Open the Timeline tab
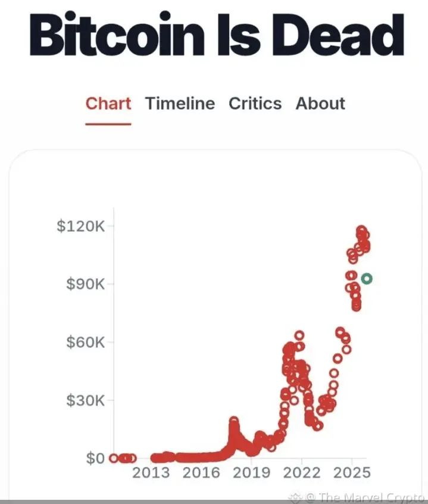Viewport: 428px width, 504px height. point(180,104)
